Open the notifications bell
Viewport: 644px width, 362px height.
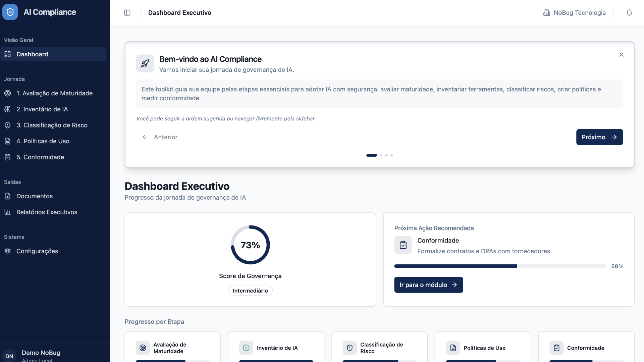click(x=629, y=13)
